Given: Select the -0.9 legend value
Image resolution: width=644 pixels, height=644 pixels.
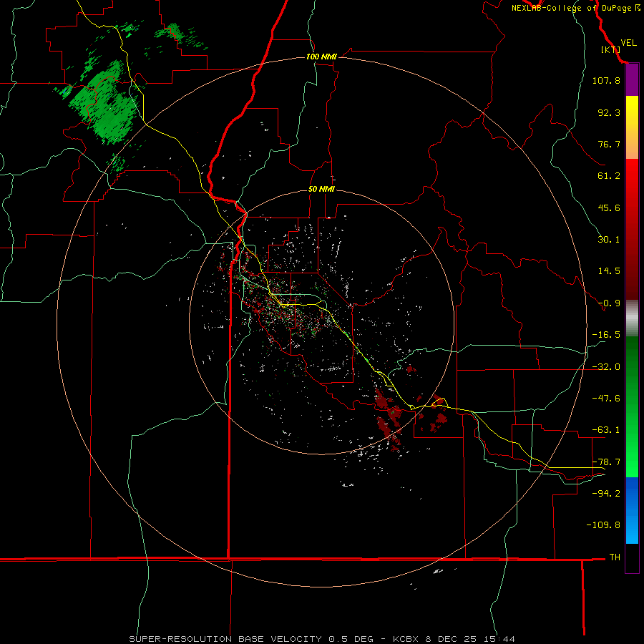Looking at the screenshot, I should coord(609,303).
